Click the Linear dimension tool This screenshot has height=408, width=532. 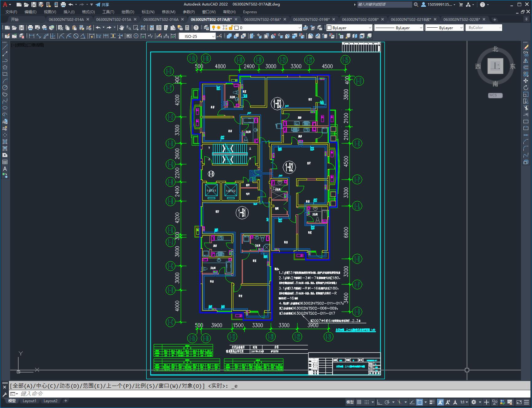point(32,36)
